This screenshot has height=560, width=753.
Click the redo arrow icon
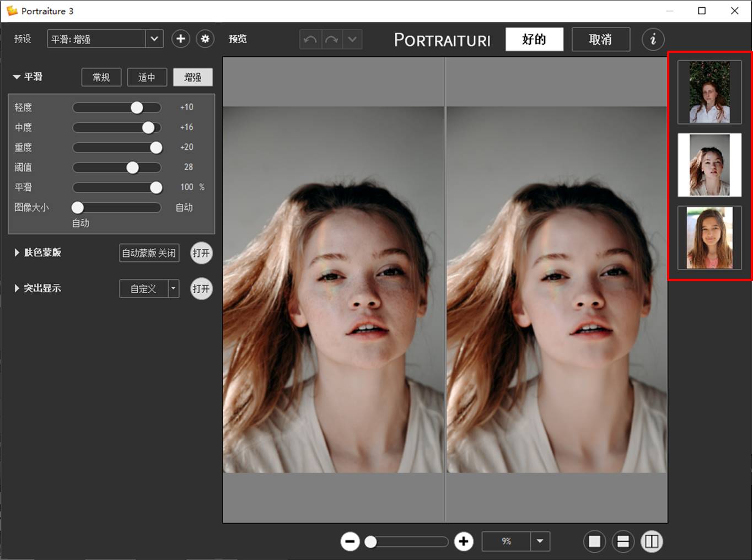pyautogui.click(x=332, y=40)
